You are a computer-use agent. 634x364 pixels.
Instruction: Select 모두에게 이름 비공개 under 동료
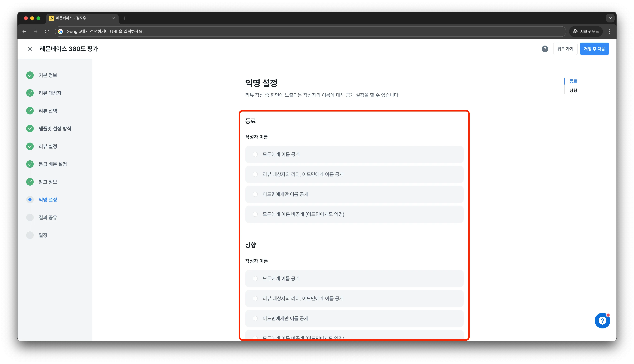[354, 214]
